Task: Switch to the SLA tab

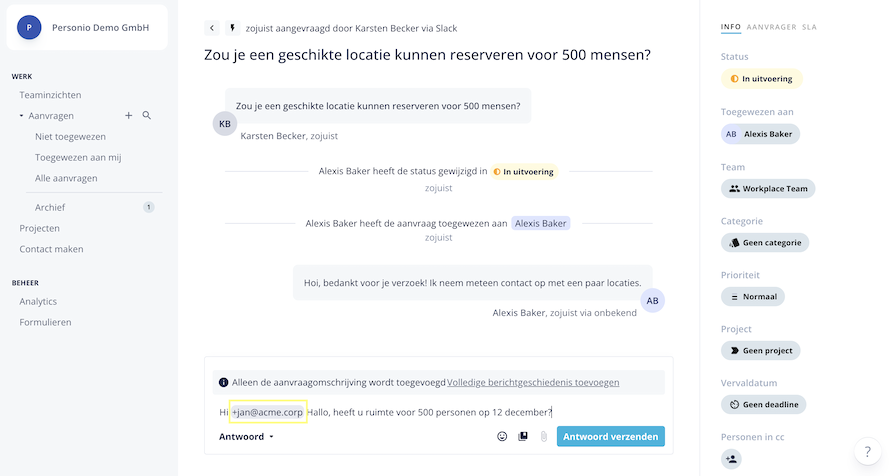Action: (x=809, y=27)
